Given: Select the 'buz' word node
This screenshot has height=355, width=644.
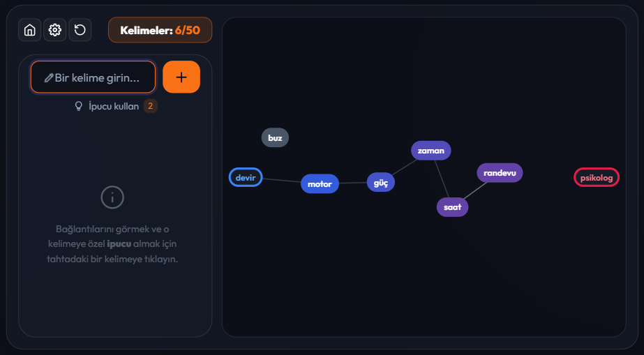Looking at the screenshot, I should point(275,138).
